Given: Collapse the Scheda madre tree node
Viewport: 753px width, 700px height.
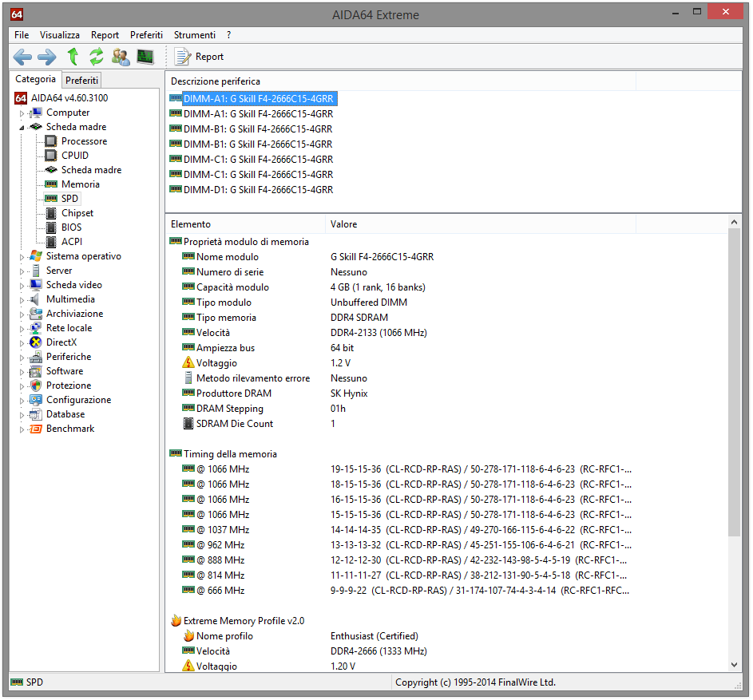Looking at the screenshot, I should point(21,128).
